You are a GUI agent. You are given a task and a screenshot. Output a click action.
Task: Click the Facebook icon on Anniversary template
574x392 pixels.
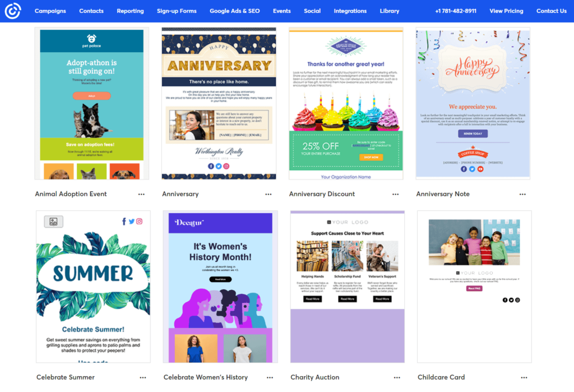tap(211, 166)
